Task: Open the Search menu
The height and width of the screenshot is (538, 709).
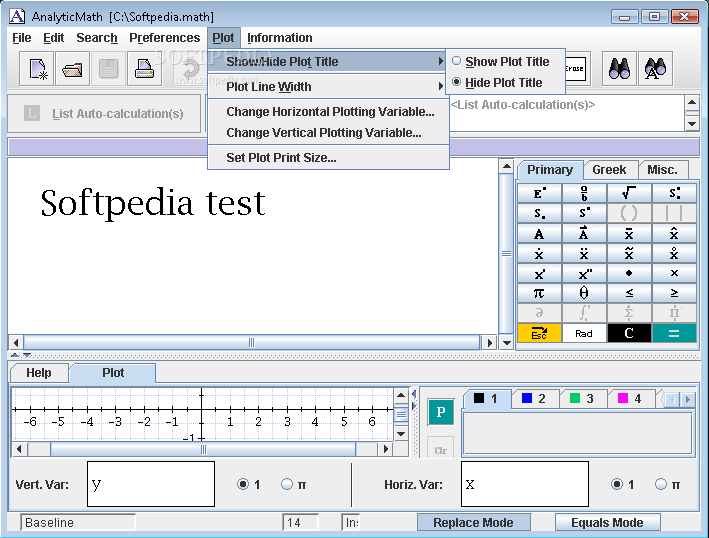Action: tap(97, 38)
